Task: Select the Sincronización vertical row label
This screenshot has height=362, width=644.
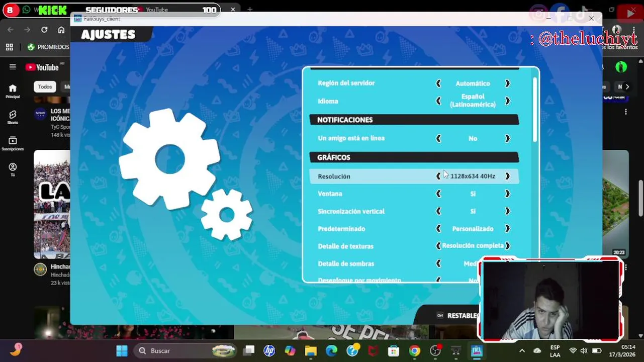Action: (351, 211)
